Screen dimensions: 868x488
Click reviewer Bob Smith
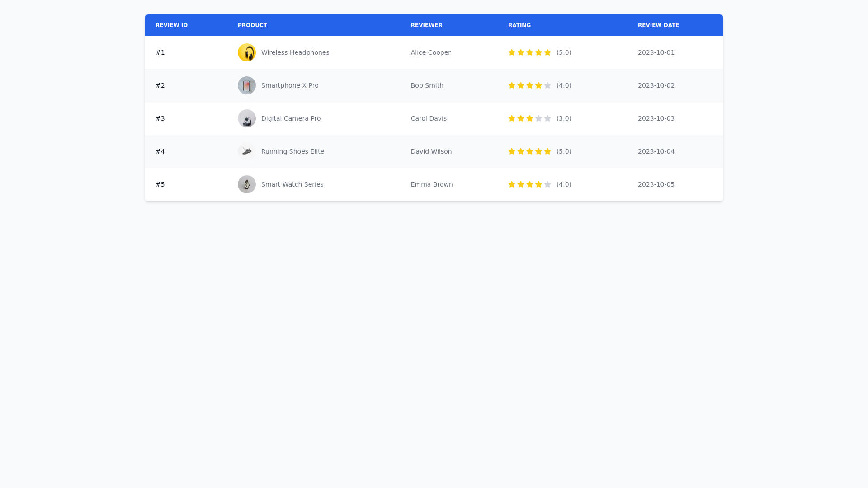(x=427, y=85)
